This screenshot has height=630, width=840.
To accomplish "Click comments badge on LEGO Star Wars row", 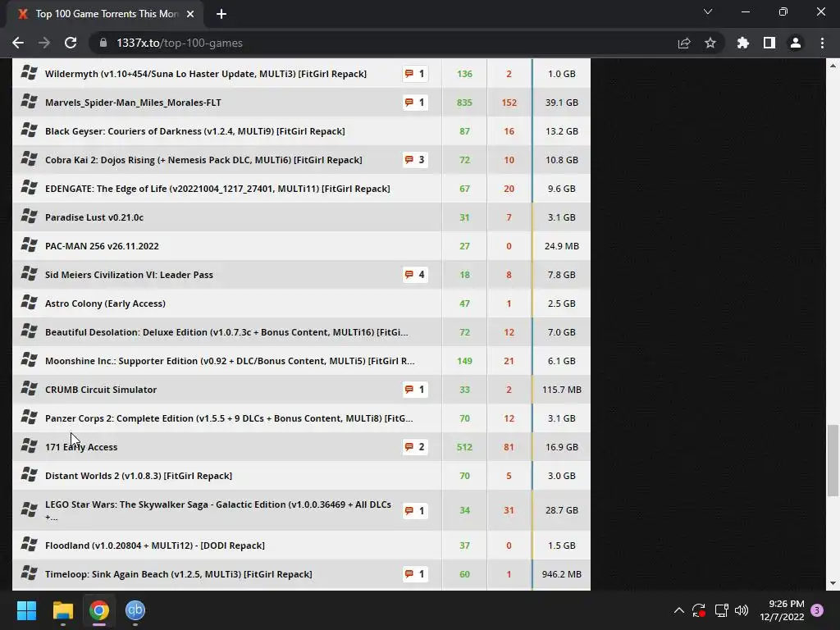I will pos(415,510).
